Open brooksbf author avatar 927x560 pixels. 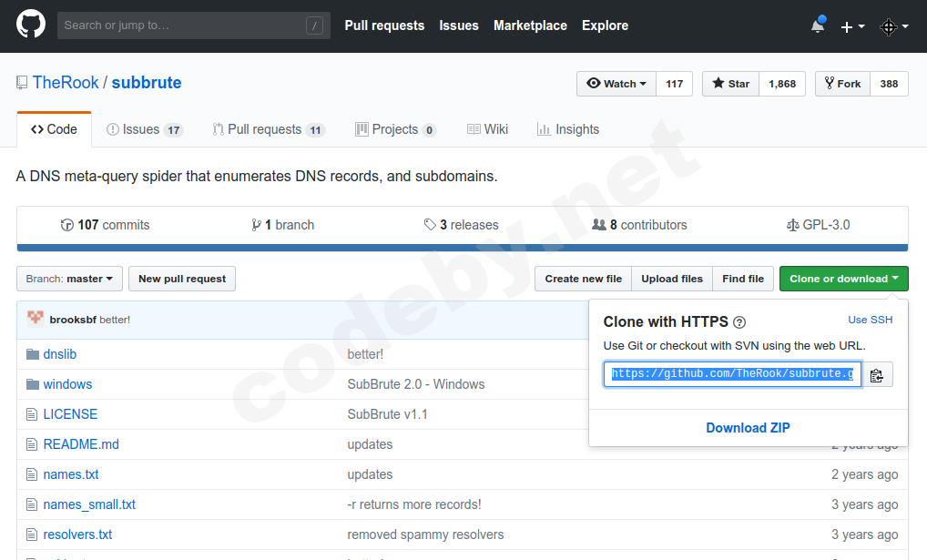tap(36, 319)
